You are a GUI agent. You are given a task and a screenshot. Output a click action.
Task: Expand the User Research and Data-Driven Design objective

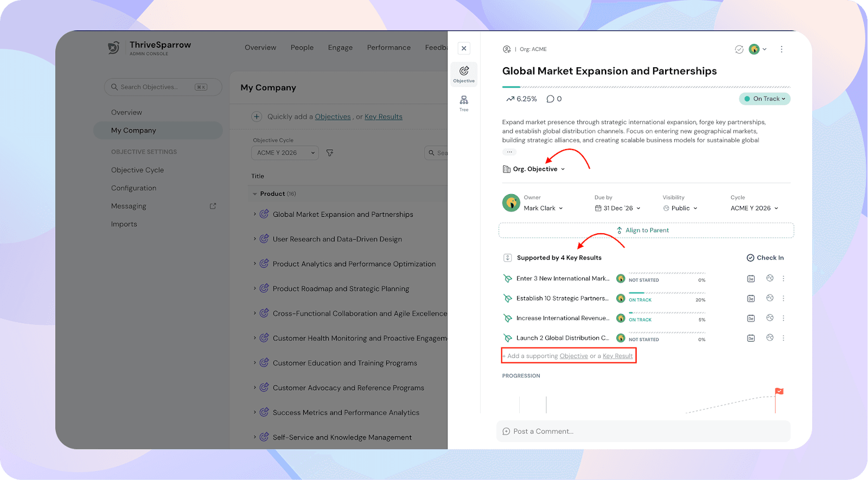(254, 239)
